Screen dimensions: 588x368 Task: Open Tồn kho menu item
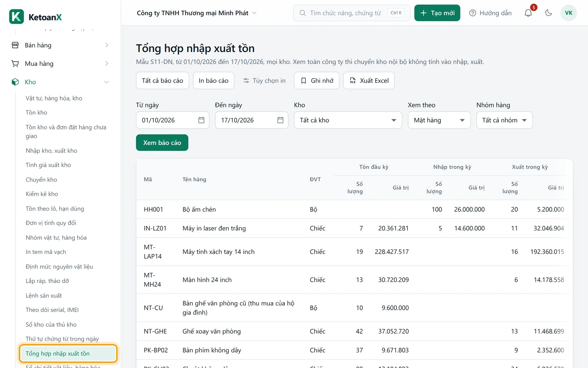[36, 113]
